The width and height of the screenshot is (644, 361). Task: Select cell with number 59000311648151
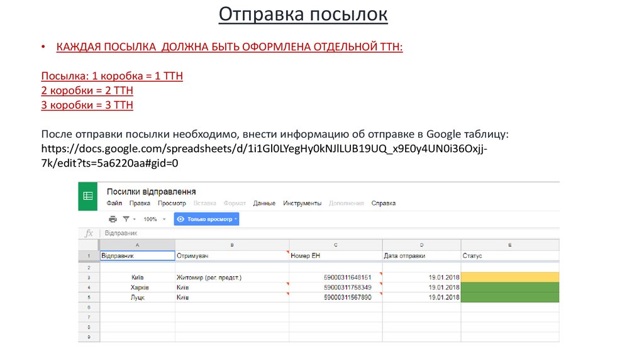click(x=336, y=277)
